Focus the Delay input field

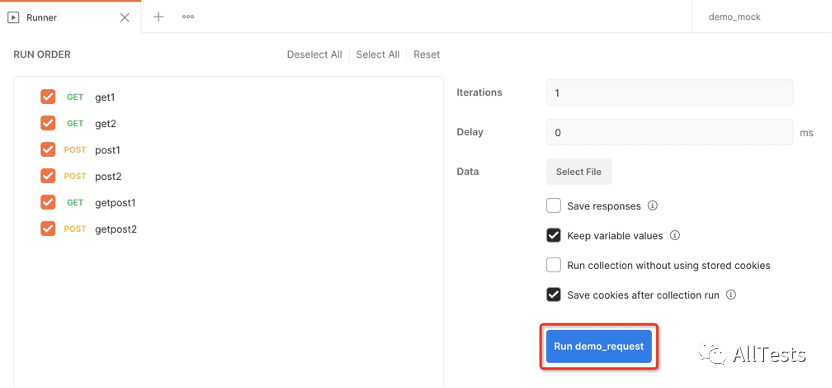(670, 132)
